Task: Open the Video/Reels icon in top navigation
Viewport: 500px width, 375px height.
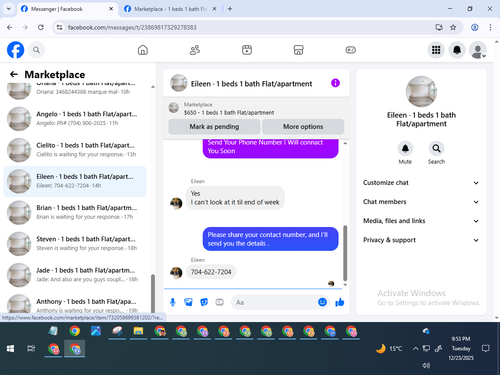Action: (247, 50)
